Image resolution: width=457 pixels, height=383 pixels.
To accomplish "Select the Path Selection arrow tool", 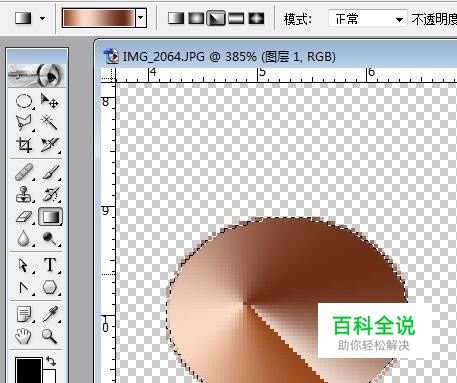I will pyautogui.click(x=24, y=265).
